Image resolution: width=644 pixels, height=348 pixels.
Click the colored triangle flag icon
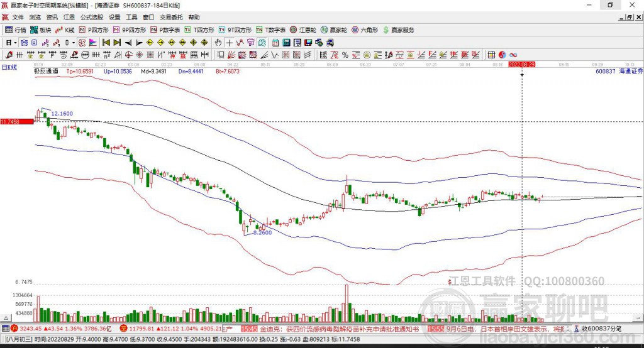coord(94,43)
